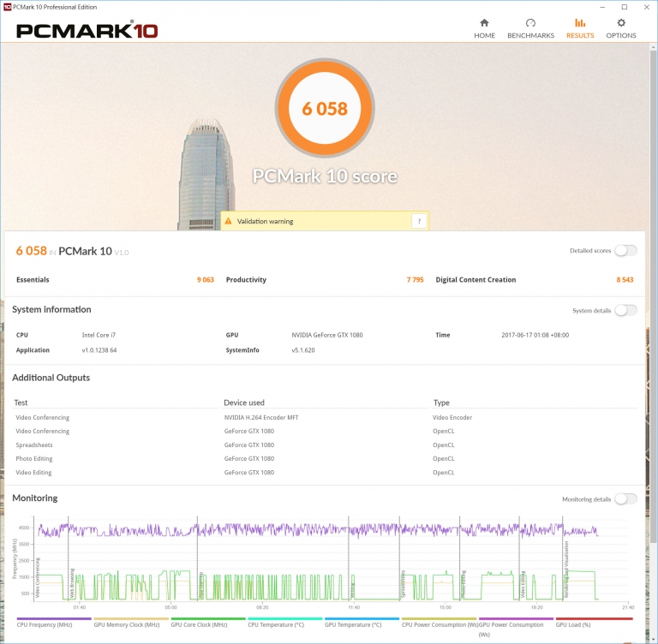Click the Rendering and Visualization chart marker

566,569
